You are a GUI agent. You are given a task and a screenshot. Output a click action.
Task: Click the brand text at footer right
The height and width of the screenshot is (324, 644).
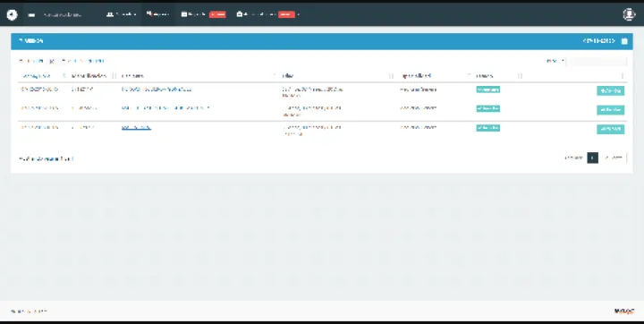tap(624, 311)
